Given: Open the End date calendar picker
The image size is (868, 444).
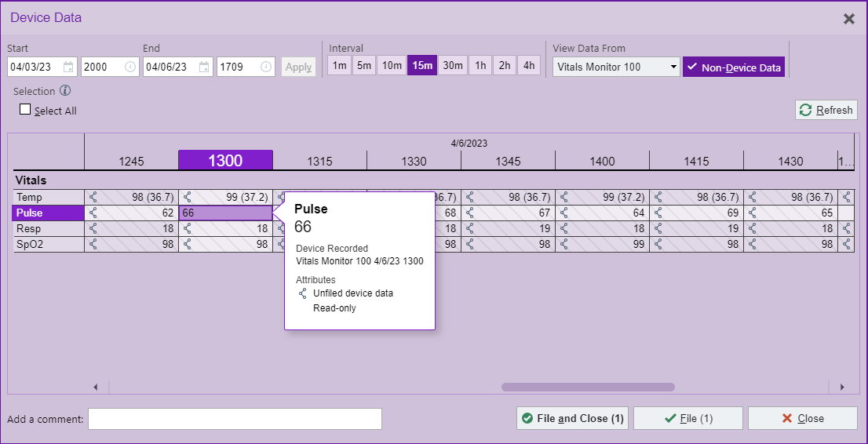Looking at the screenshot, I should [204, 67].
